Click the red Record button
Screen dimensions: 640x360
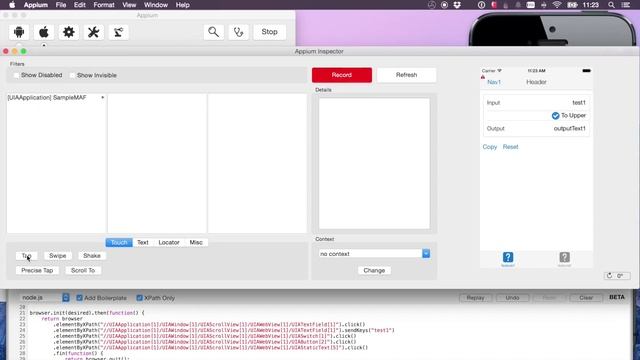pyautogui.click(x=342, y=75)
